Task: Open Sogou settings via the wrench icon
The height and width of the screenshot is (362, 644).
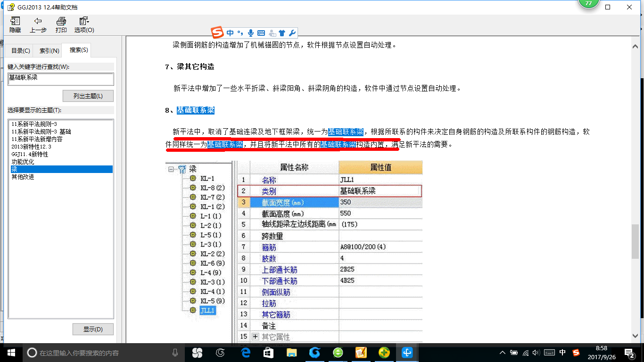Action: tap(292, 33)
